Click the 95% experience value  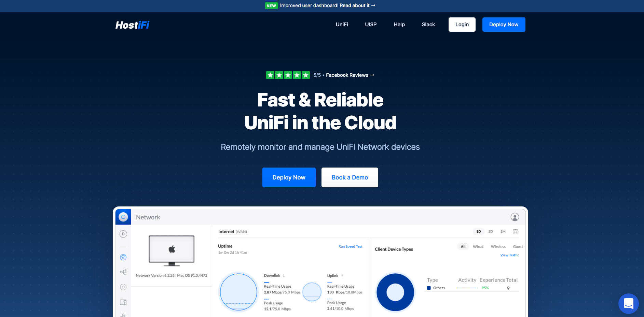[x=485, y=288]
